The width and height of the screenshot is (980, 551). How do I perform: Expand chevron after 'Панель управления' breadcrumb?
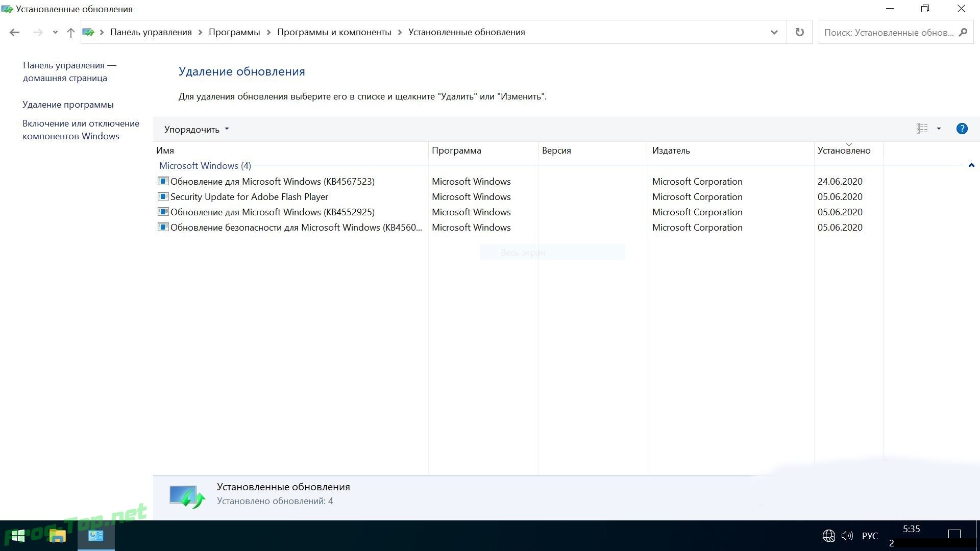pos(200,32)
